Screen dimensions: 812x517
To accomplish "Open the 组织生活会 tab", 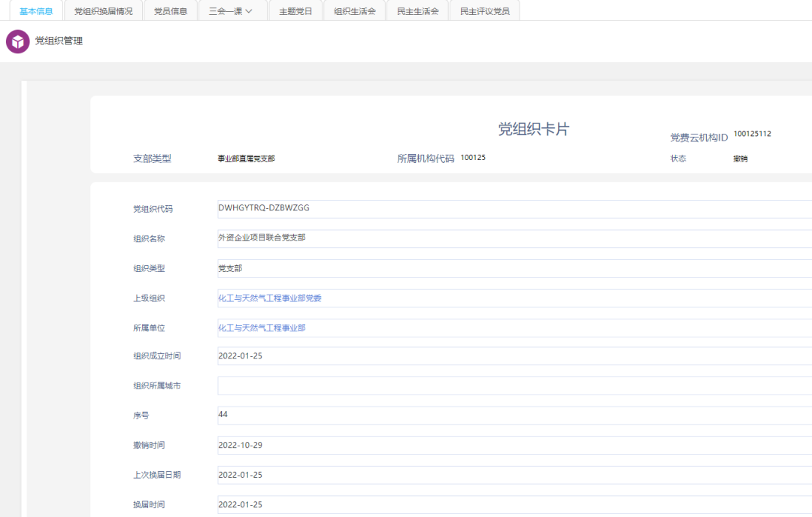I will pyautogui.click(x=354, y=11).
